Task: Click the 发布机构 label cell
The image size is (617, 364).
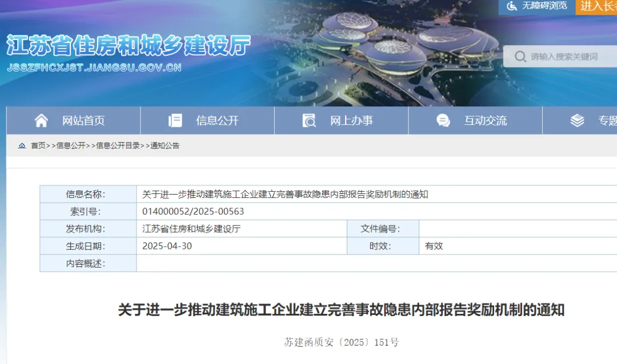Action: pyautogui.click(x=88, y=229)
